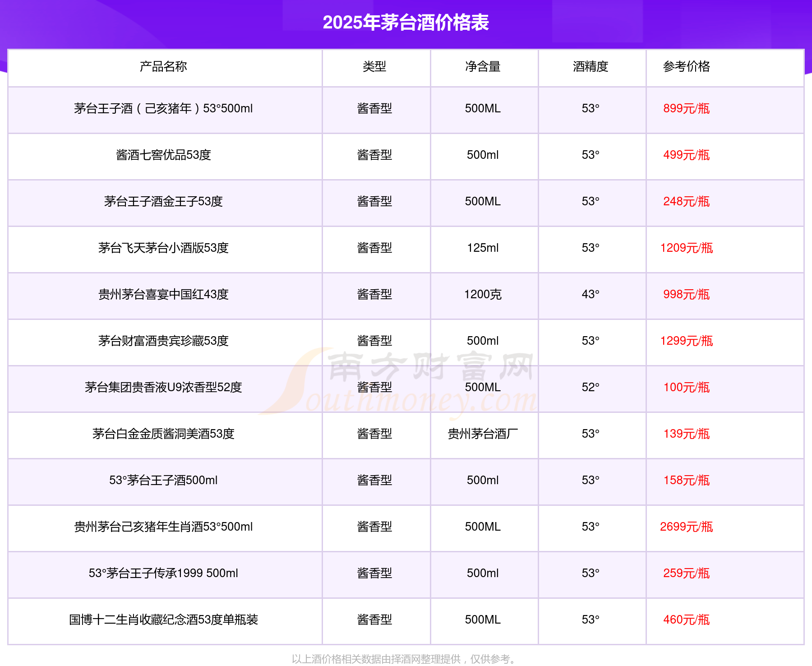
Task: Click product "茅台王子酒金王子53度"
Action: click(x=163, y=201)
